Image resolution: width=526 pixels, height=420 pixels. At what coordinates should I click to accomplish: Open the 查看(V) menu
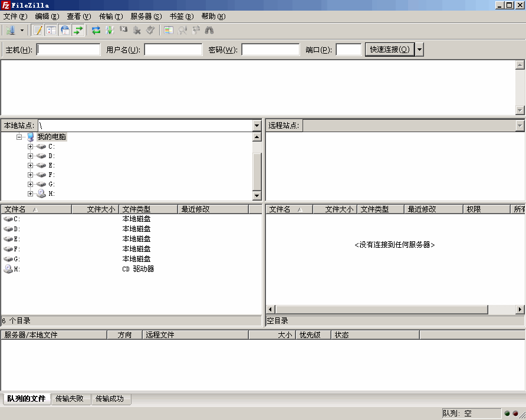pos(79,17)
